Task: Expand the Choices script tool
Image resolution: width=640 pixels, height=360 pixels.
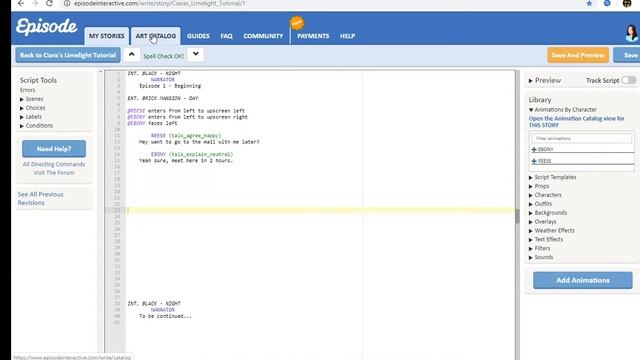Action: 33,108
